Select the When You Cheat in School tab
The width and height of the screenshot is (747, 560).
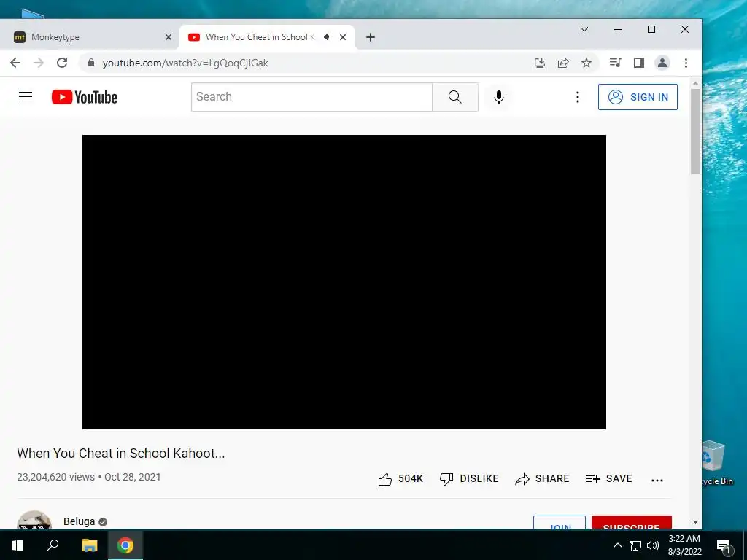pyautogui.click(x=260, y=37)
